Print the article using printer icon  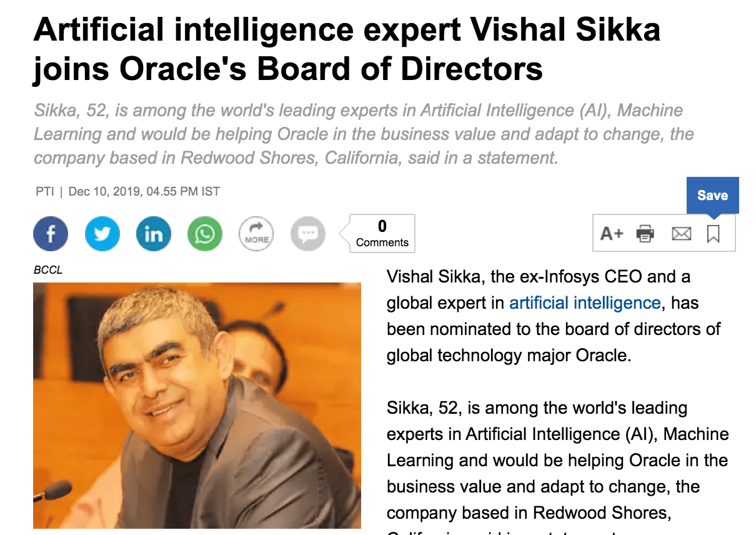pyautogui.click(x=645, y=234)
